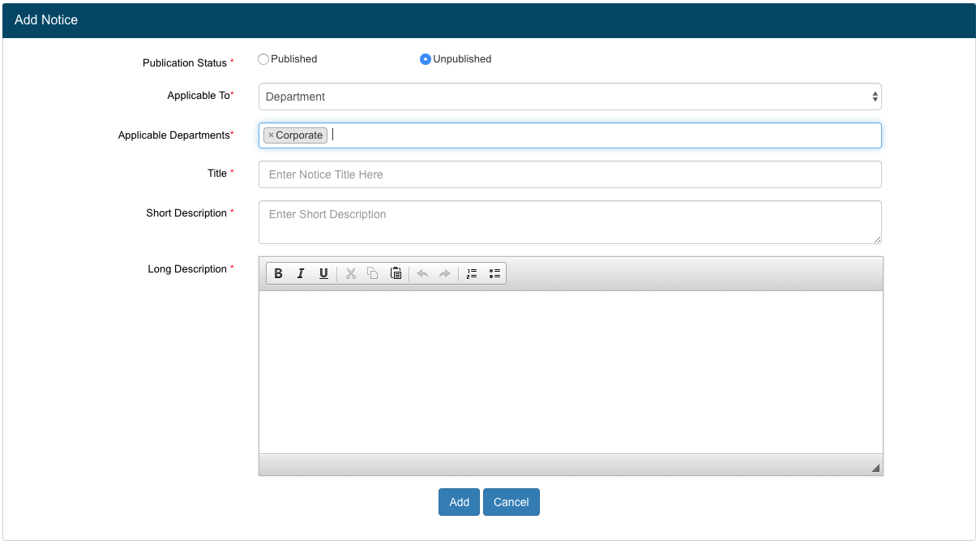Open the Applicable To dropdown
This screenshot has width=980, height=545.
(570, 97)
